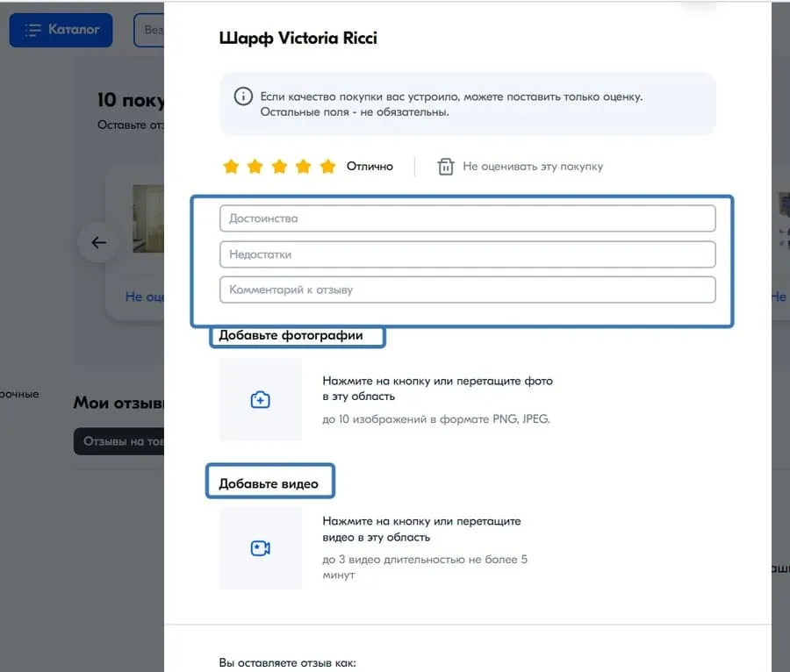Click the video drag-and-drop upload area
The width and height of the screenshot is (790, 672).
260,547
